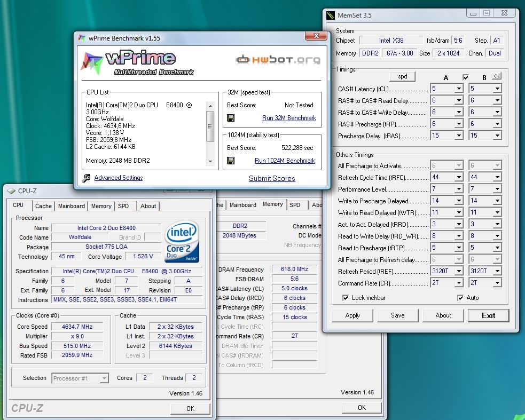Click the CPU List scroll up arrow in wPrime
Screen dimensions: 525x420
pyautogui.click(x=210, y=106)
